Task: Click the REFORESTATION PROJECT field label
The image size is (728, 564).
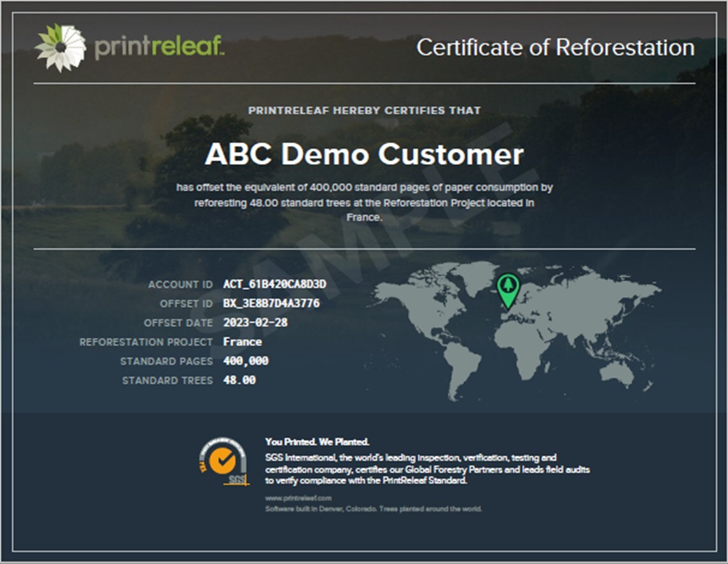Action: tap(146, 342)
